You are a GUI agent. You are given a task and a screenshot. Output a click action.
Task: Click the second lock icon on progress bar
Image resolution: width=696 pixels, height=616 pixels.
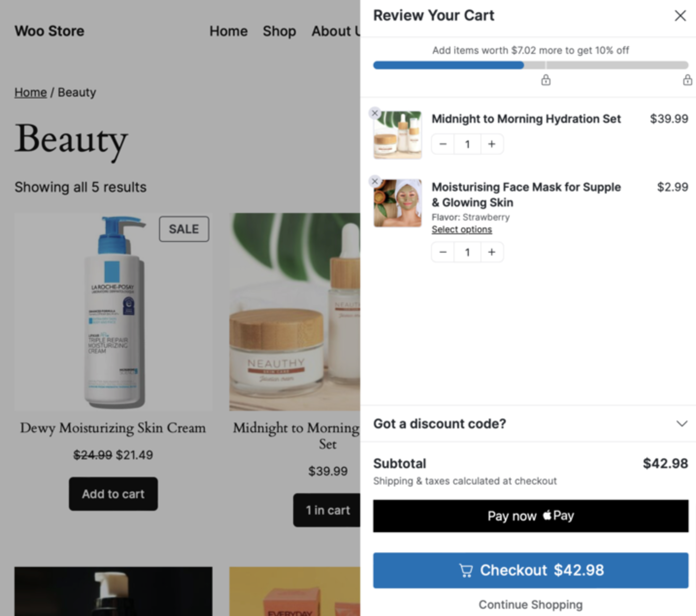pos(688,80)
